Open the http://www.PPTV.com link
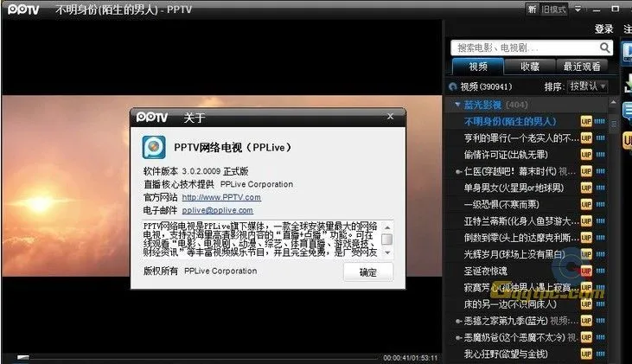Image resolution: width=632 pixels, height=364 pixels. click(x=221, y=197)
